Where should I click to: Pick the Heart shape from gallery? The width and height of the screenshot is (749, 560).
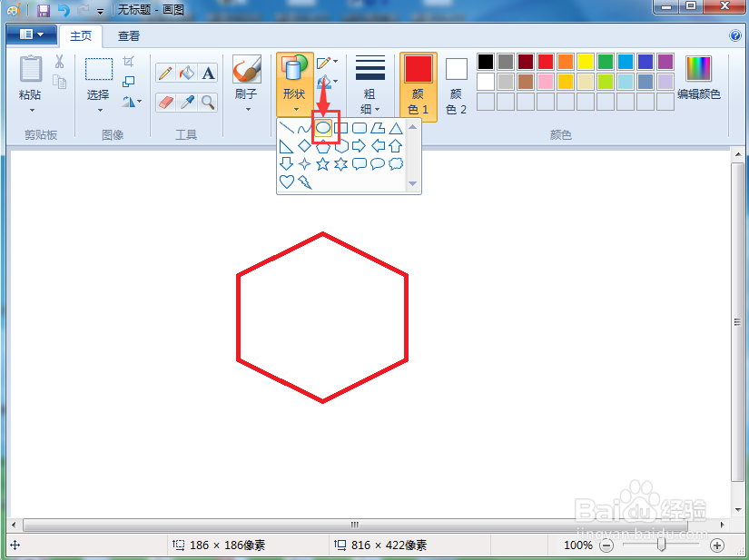click(286, 182)
